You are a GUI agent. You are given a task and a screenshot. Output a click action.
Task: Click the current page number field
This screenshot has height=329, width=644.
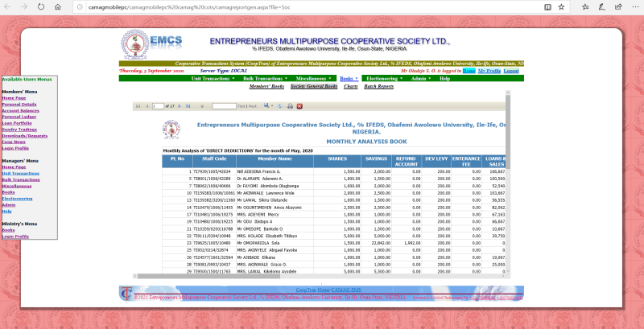click(158, 106)
